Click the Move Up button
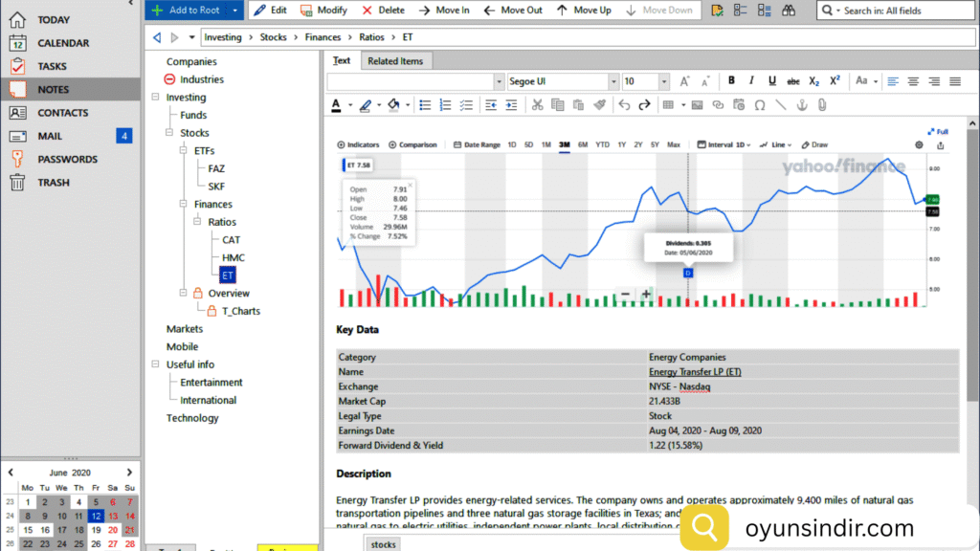 pyautogui.click(x=585, y=11)
